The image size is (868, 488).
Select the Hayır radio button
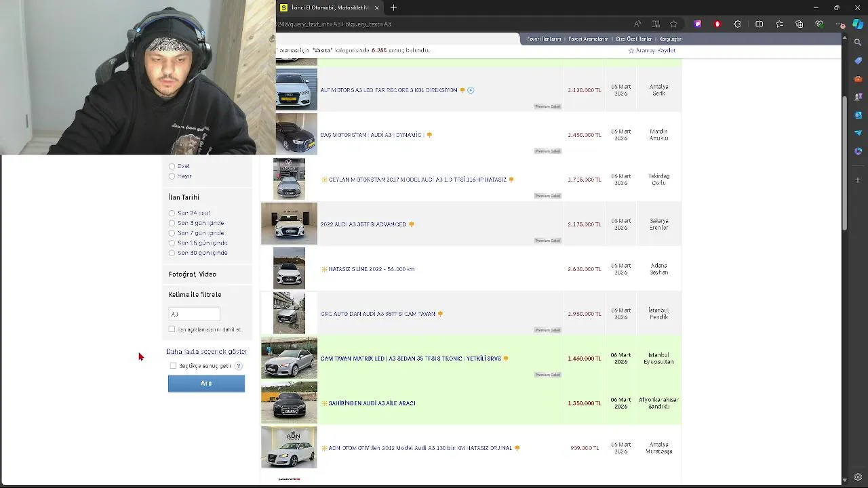(x=172, y=176)
